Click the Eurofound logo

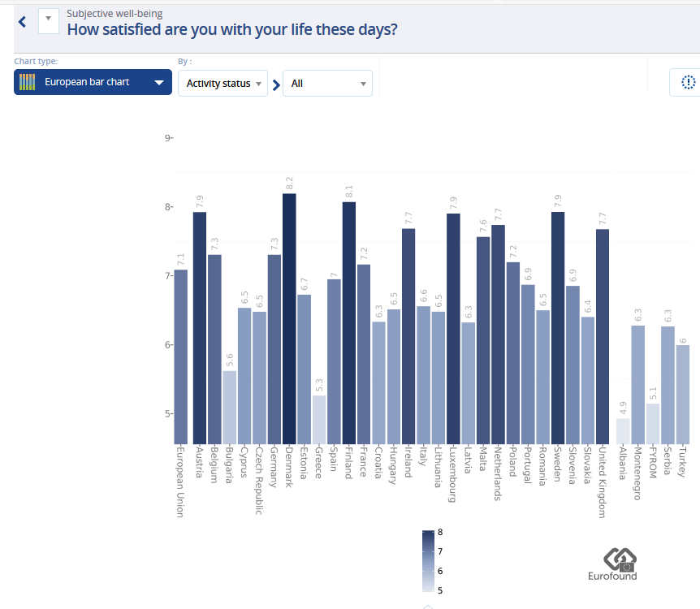coord(612,564)
